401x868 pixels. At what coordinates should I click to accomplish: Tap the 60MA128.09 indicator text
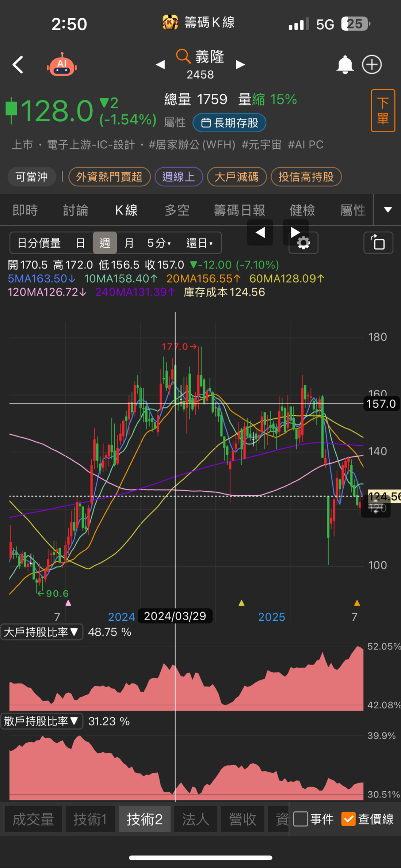287,279
